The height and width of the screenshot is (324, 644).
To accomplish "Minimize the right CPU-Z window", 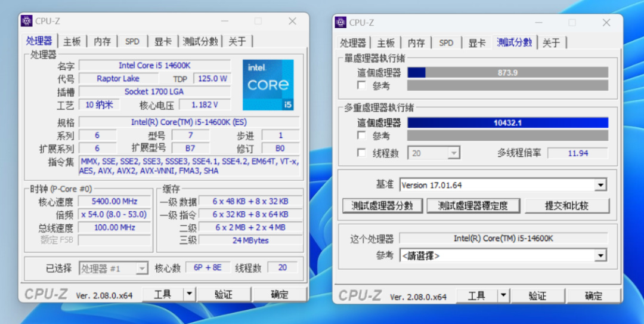I will pyautogui.click(x=539, y=23).
